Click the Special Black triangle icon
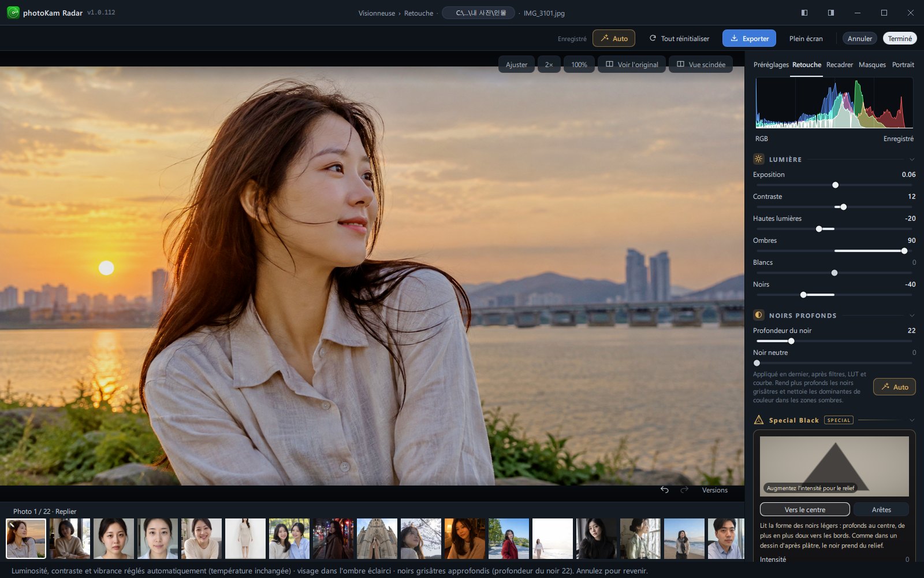 pyautogui.click(x=759, y=420)
